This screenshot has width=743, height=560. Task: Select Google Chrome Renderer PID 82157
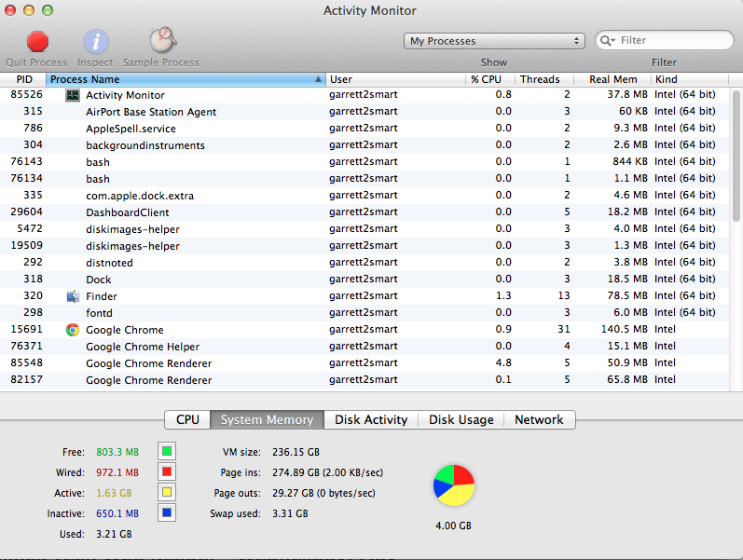(365, 380)
